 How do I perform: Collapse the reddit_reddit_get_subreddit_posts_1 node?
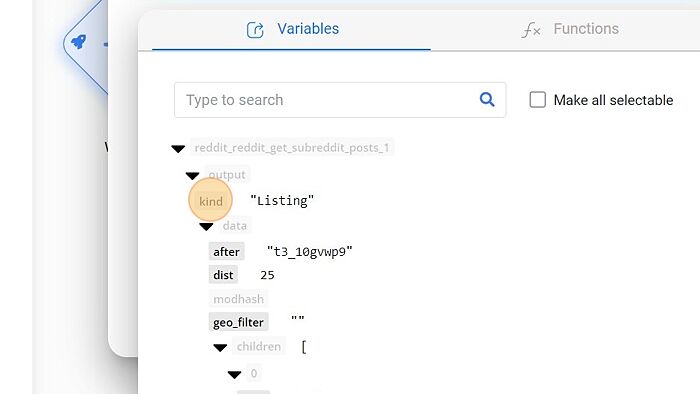click(x=178, y=149)
